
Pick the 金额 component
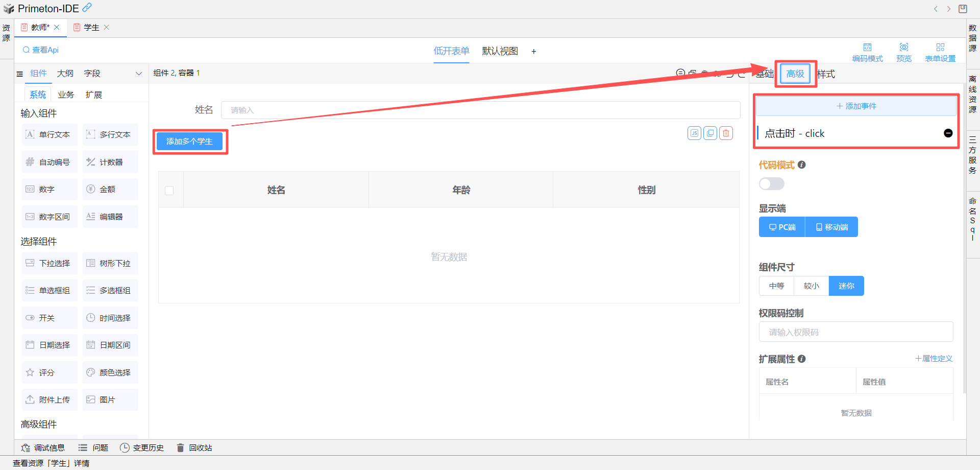tap(110, 189)
